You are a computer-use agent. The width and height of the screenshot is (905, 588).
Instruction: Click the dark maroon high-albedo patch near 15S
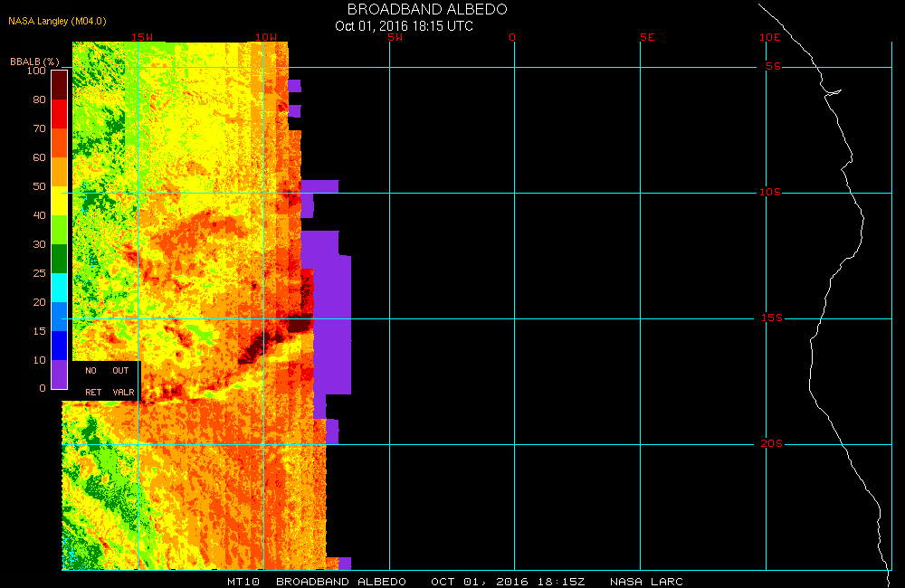click(300, 325)
